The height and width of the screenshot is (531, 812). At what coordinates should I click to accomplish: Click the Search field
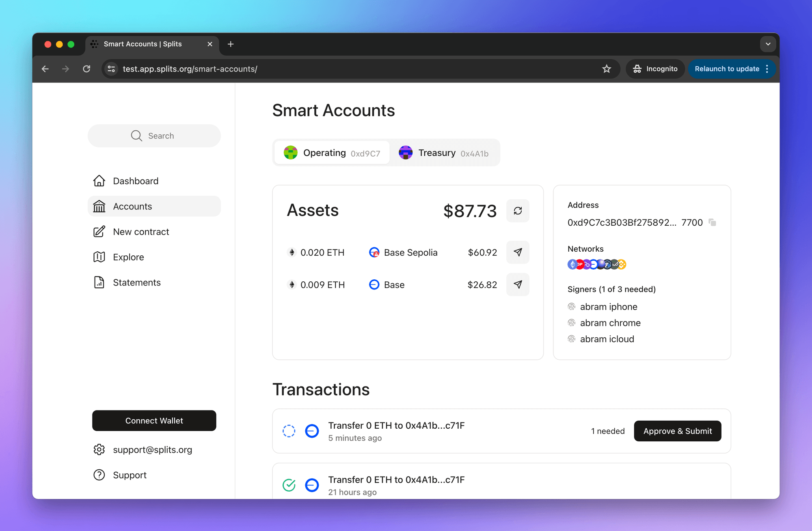tap(154, 136)
